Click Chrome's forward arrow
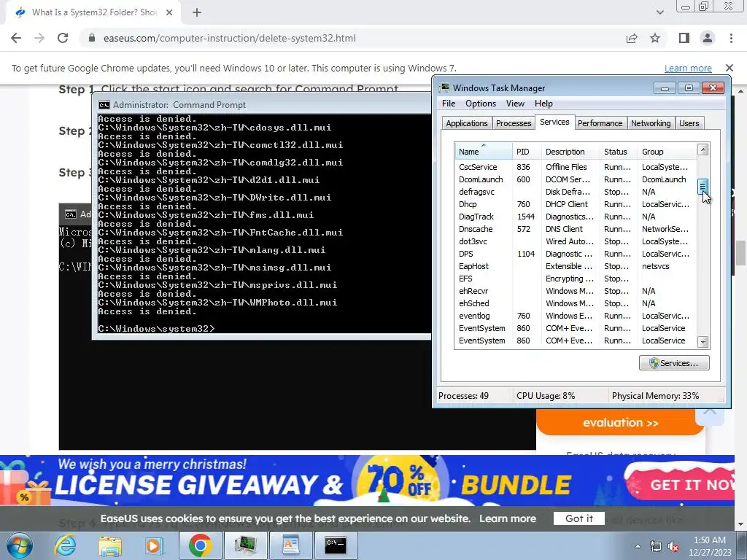 coord(39,38)
